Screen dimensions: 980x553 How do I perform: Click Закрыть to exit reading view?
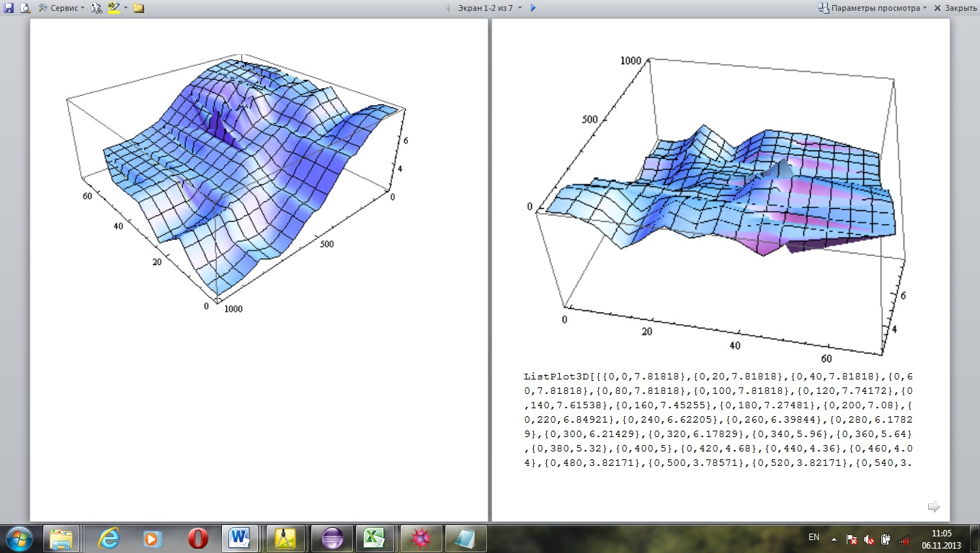[955, 8]
